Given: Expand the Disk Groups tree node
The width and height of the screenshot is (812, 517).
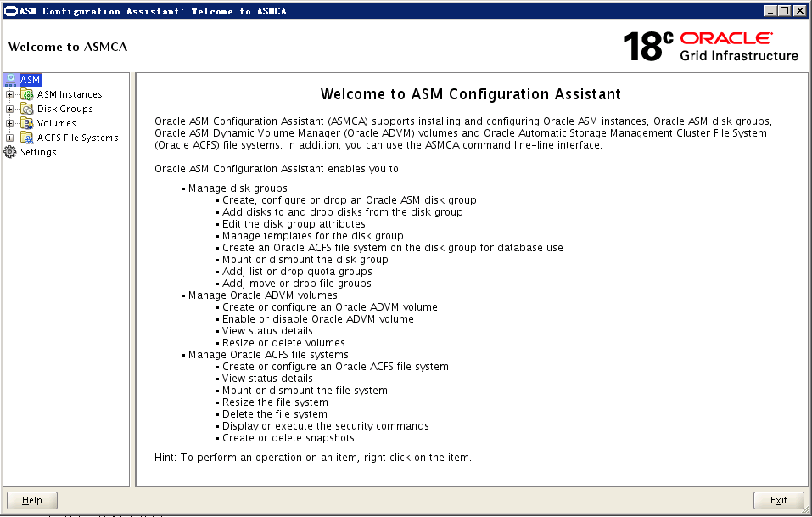Looking at the screenshot, I should point(10,109).
